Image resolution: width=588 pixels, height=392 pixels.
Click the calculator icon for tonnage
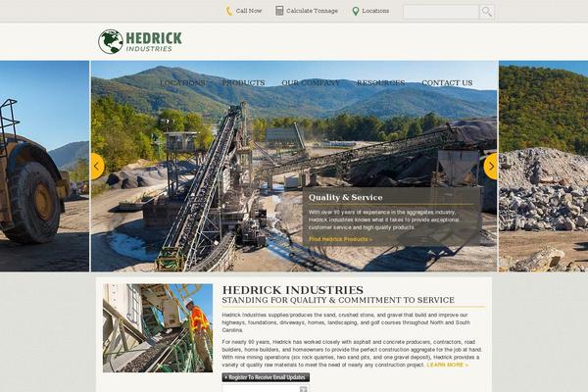279,11
